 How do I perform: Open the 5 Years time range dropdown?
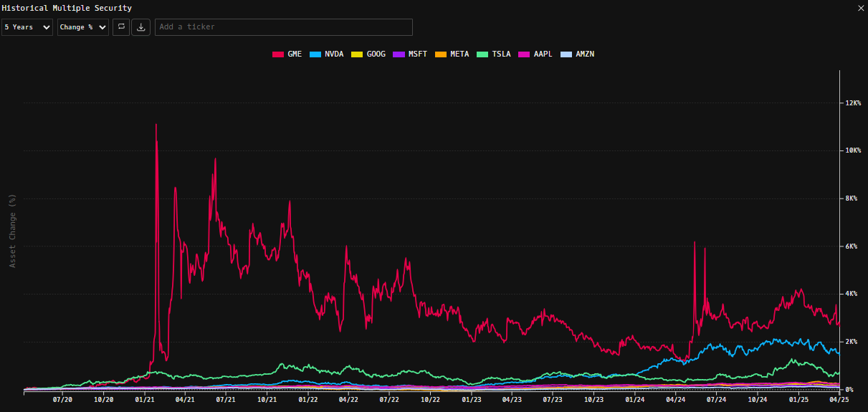click(x=27, y=27)
